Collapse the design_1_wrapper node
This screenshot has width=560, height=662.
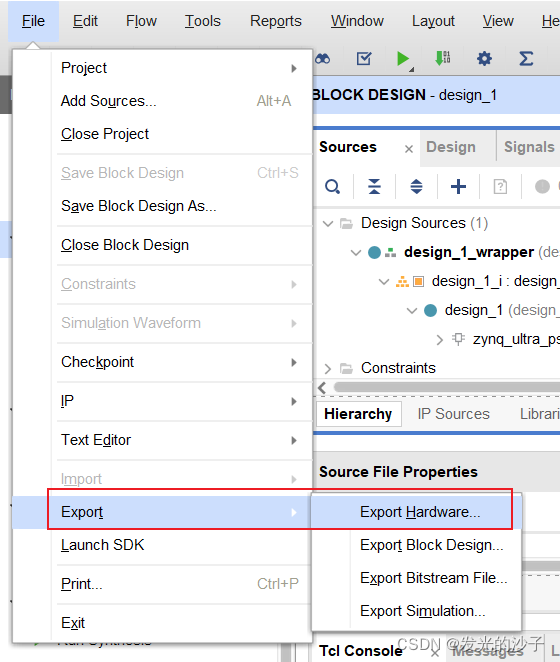click(x=356, y=252)
